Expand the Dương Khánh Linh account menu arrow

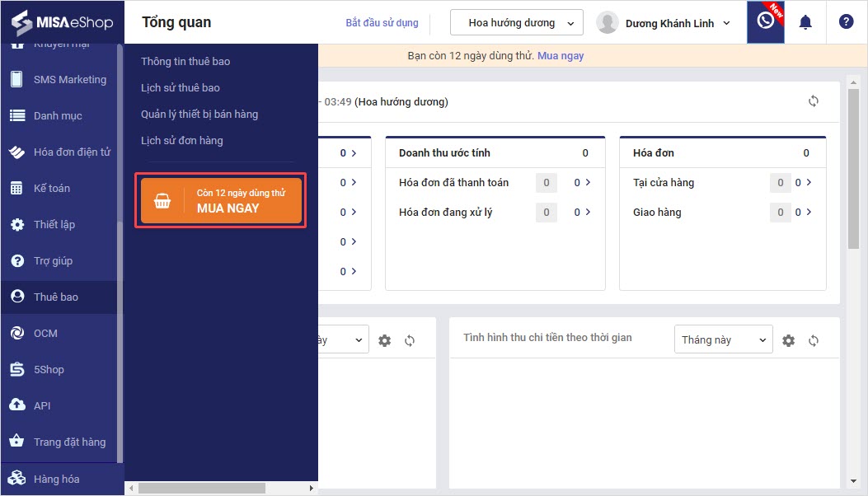click(x=727, y=23)
